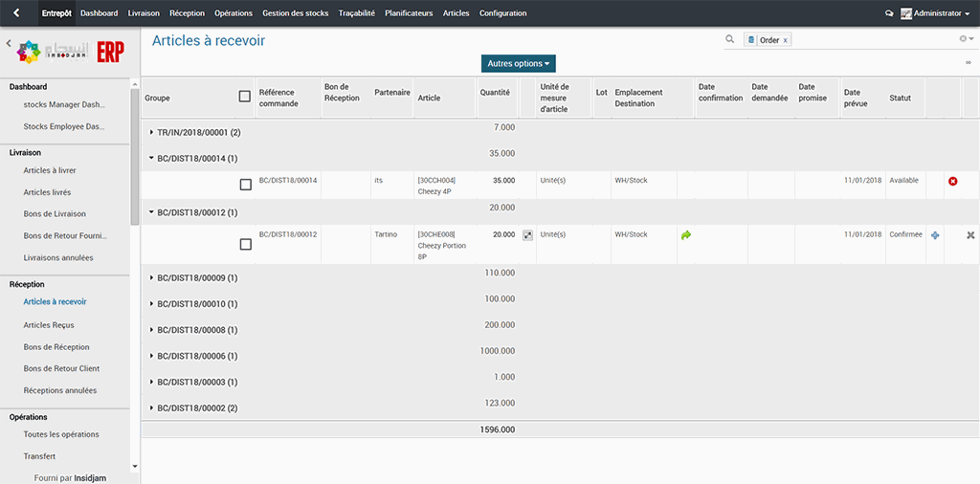Open the Autres options dropdown
Image resolution: width=980 pixels, height=484 pixels.
point(519,64)
